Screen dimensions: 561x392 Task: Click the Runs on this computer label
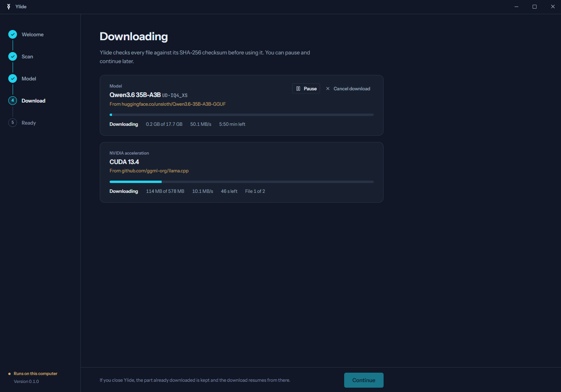tap(35, 374)
